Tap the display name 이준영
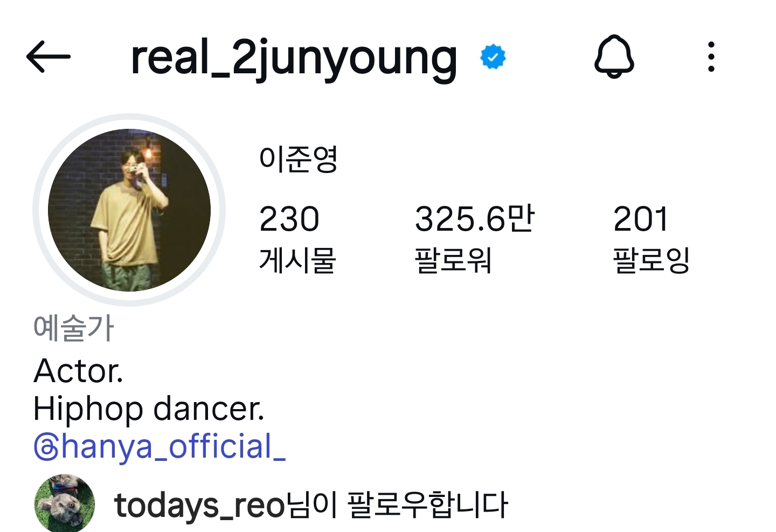Screen dimensions: 776x532 [x=298, y=159]
